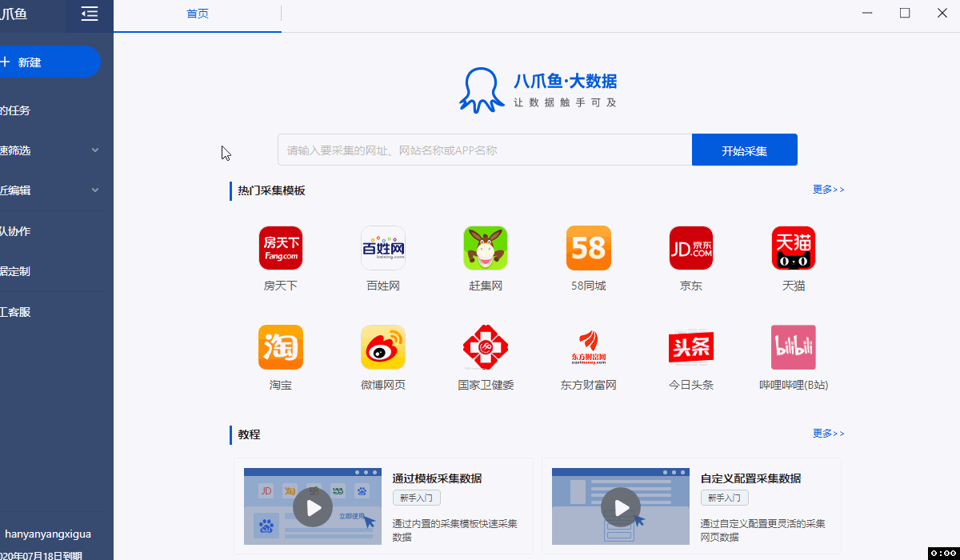Close the application window

tap(942, 13)
